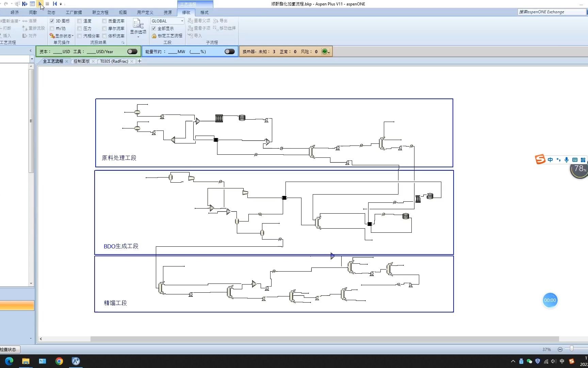The width and height of the screenshot is (588, 368).
Task: Click the redo arrow in quick access toolbar
Action: [x=6, y=4]
